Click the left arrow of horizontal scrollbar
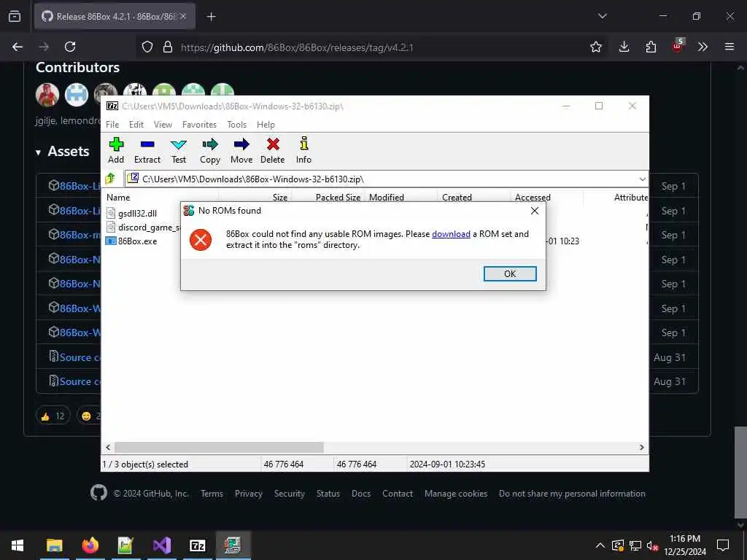 click(x=108, y=447)
